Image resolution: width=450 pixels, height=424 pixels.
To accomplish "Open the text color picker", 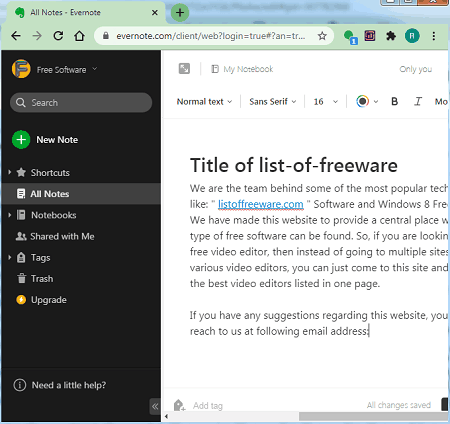I will (x=367, y=101).
